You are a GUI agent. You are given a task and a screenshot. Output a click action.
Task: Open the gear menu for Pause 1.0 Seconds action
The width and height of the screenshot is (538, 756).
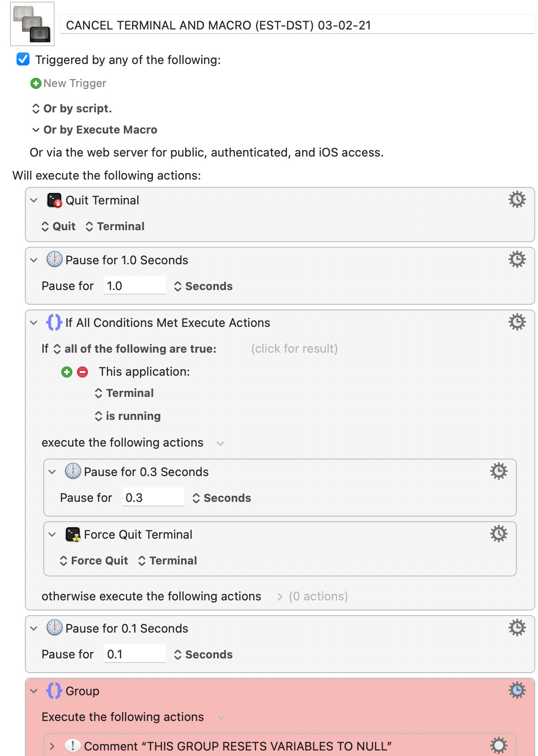click(x=517, y=260)
